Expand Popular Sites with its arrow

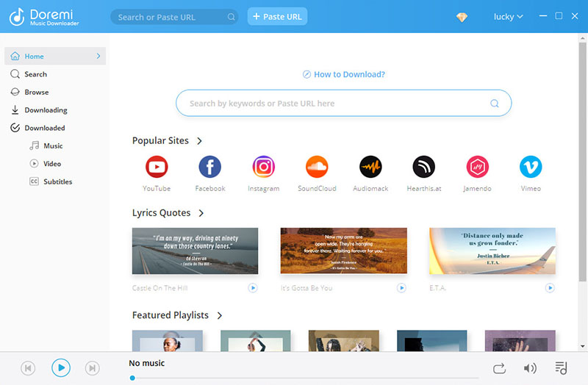tap(199, 141)
